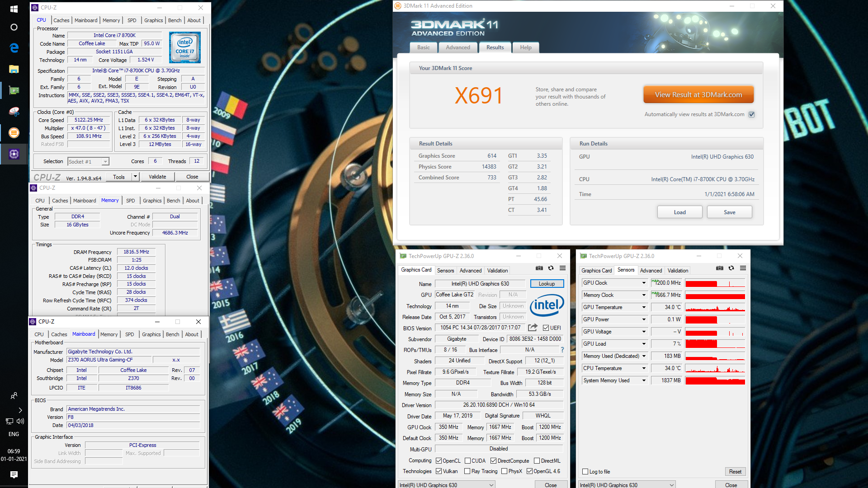Click the System Memory Used sensor graph
This screenshot has height=488, width=868.
[x=715, y=380]
